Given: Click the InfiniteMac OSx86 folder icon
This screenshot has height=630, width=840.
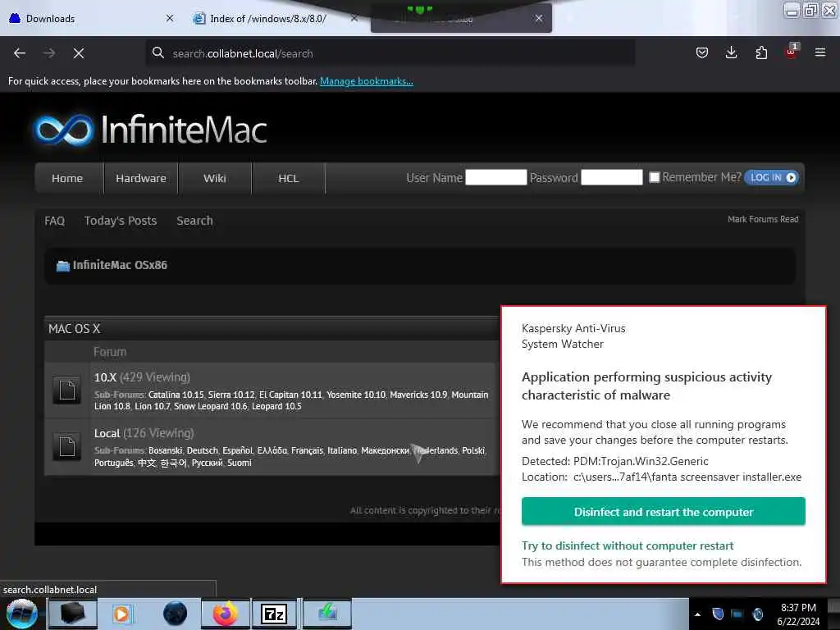Looking at the screenshot, I should click(62, 266).
